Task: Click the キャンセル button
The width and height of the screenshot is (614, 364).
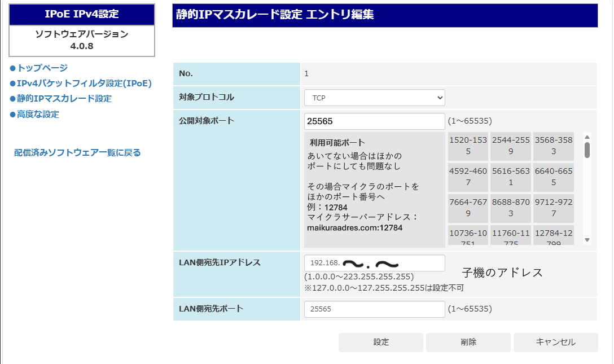Action: tap(556, 342)
